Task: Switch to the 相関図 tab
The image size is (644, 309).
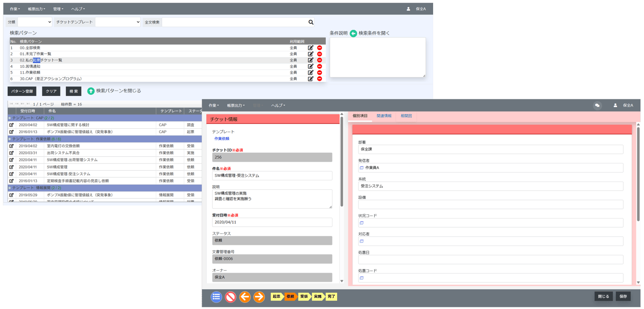Action: tap(406, 116)
